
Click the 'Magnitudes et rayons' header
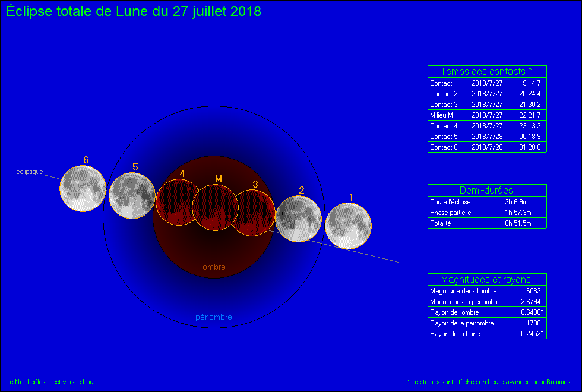click(486, 279)
